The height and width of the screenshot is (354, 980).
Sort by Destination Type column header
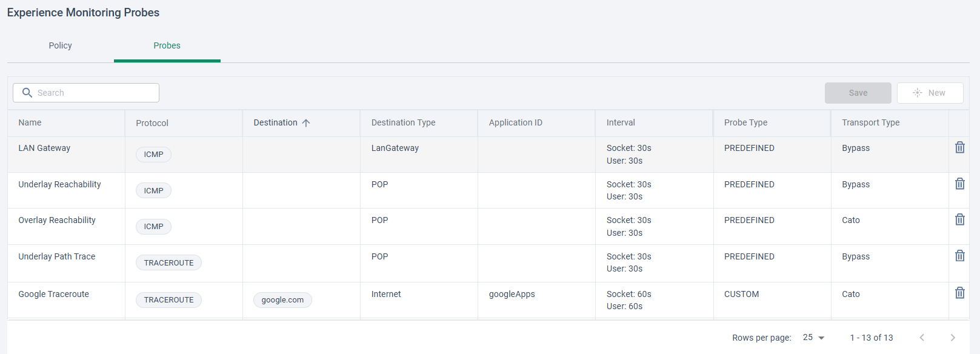click(404, 122)
